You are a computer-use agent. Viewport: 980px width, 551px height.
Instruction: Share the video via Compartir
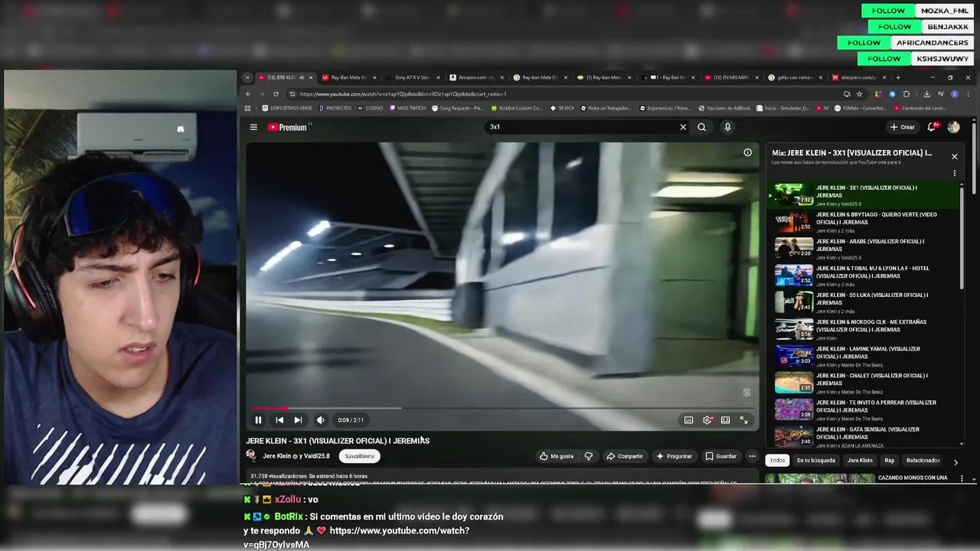625,456
